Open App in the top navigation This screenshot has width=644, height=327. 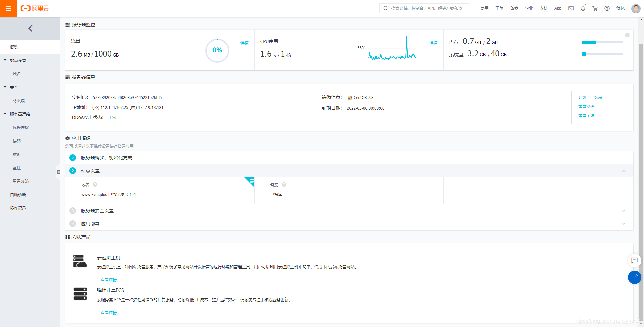(x=558, y=8)
